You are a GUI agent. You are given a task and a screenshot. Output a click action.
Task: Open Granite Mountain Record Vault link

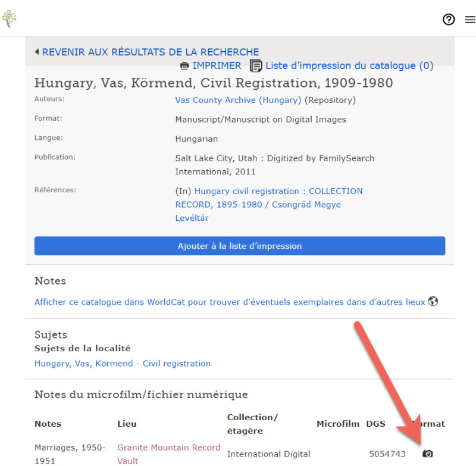(x=168, y=454)
